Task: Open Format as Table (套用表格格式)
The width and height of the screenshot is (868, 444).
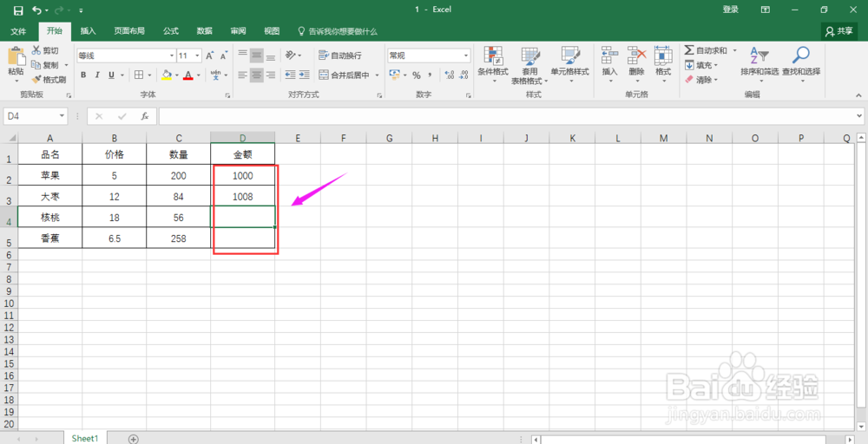Action: pos(529,65)
